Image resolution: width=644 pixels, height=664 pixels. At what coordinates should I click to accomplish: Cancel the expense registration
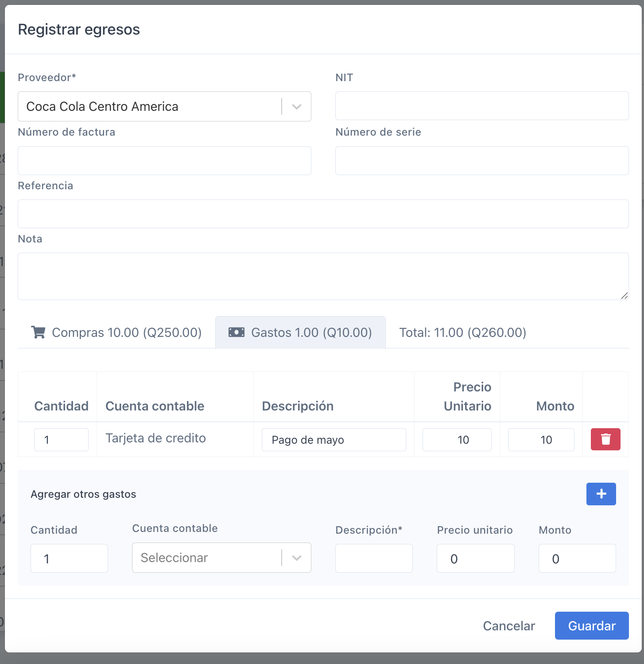tap(509, 625)
